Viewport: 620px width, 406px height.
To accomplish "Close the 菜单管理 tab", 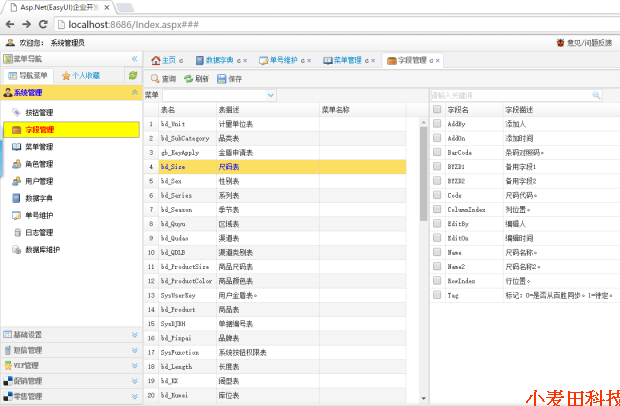I will point(373,61).
